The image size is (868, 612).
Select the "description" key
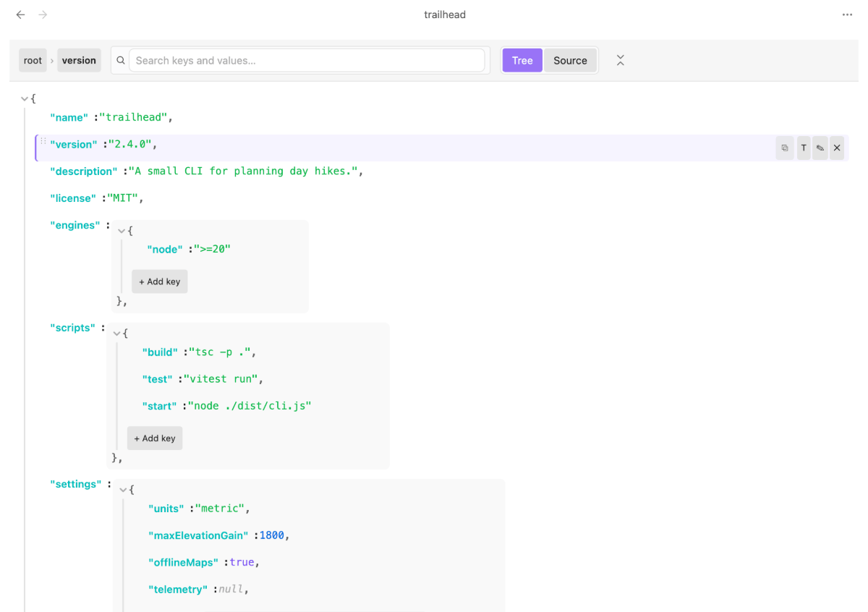[x=83, y=171]
